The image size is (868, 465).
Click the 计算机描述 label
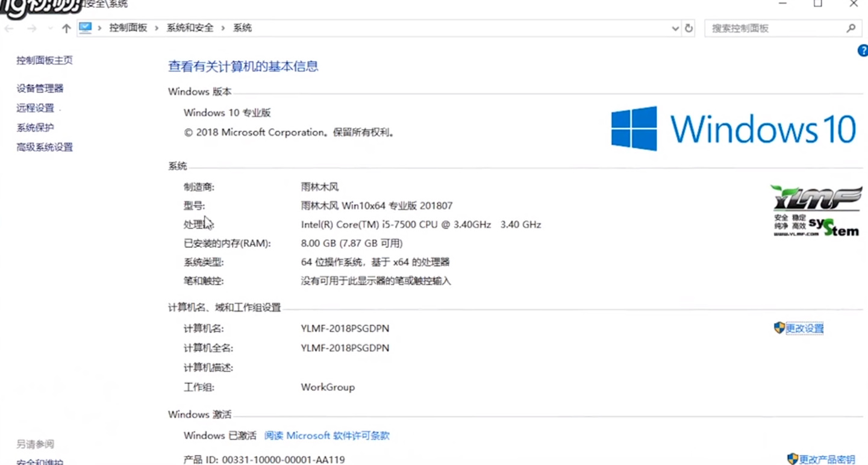208,367
